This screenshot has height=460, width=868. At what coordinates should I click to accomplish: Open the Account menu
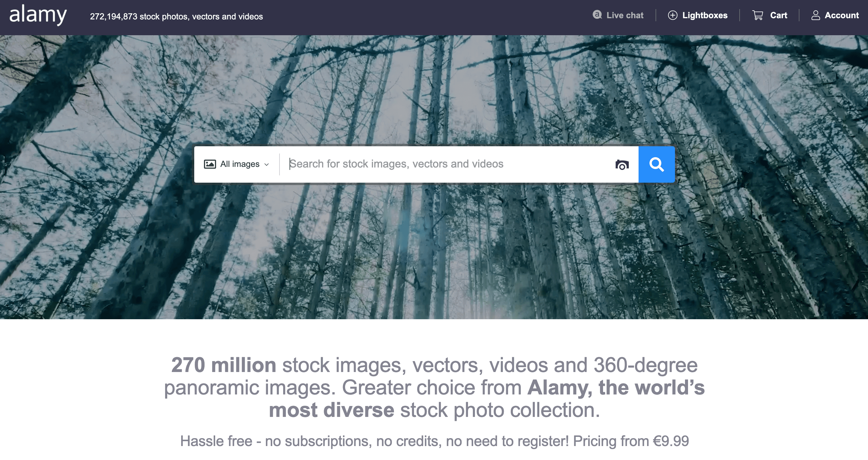click(841, 15)
